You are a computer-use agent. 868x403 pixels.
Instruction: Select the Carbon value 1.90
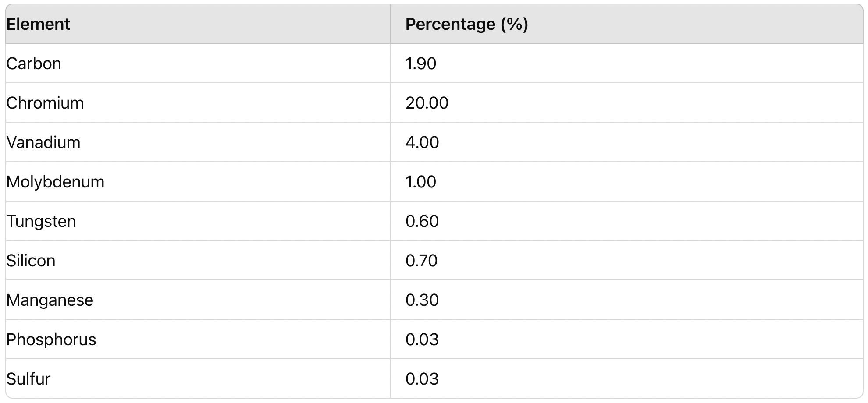coord(421,64)
